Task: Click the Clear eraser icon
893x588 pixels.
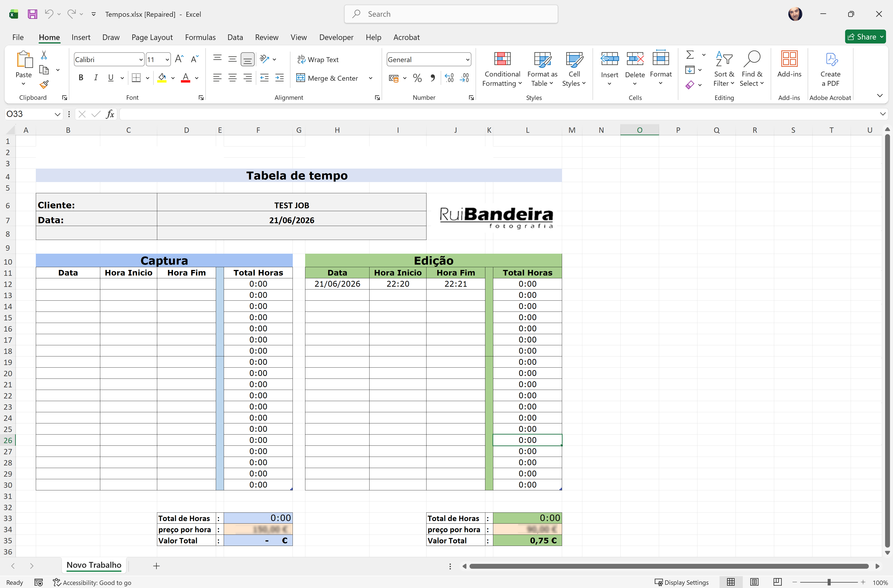Action: [690, 85]
